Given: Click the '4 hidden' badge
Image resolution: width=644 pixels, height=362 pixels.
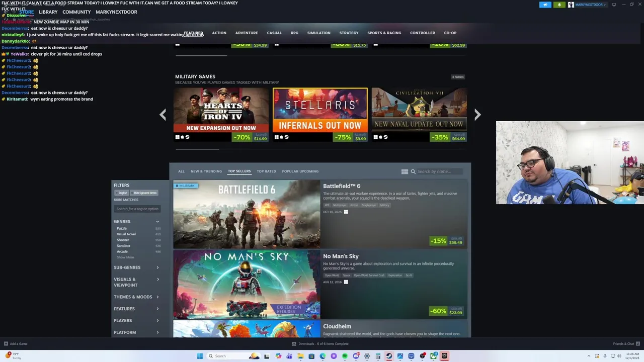Looking at the screenshot, I should (458, 77).
